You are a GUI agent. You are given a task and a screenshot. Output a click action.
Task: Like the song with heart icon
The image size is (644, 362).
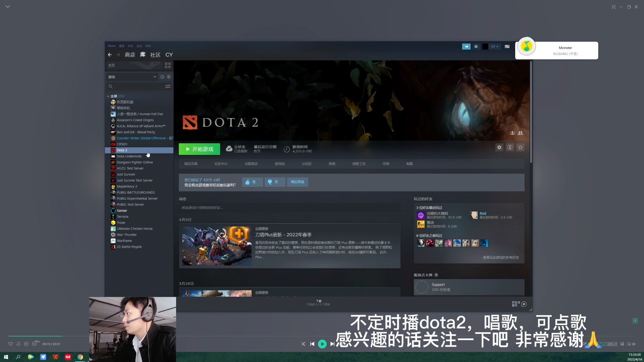(x=10, y=344)
